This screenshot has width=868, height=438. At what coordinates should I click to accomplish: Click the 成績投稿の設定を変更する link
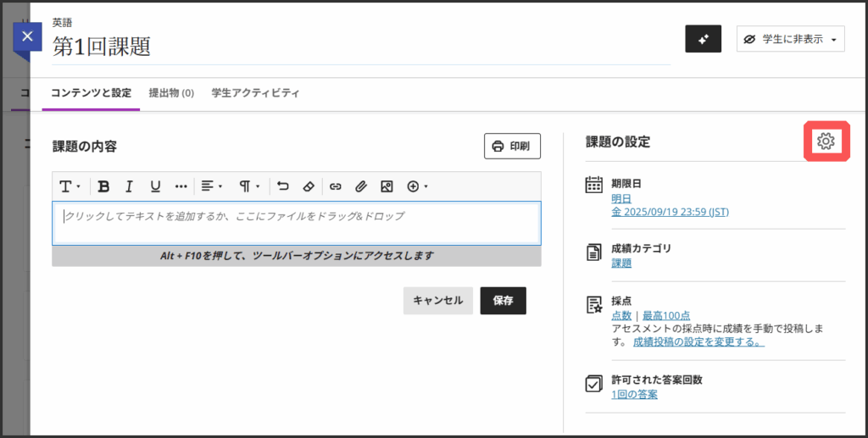pos(698,342)
